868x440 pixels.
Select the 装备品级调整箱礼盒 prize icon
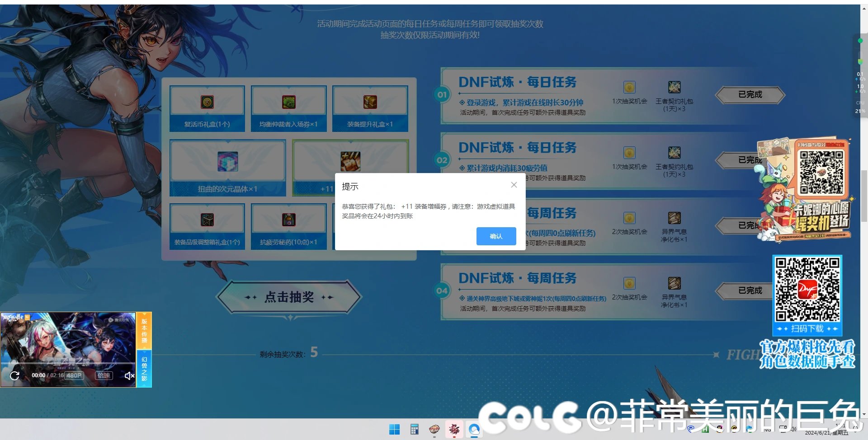coord(207,220)
